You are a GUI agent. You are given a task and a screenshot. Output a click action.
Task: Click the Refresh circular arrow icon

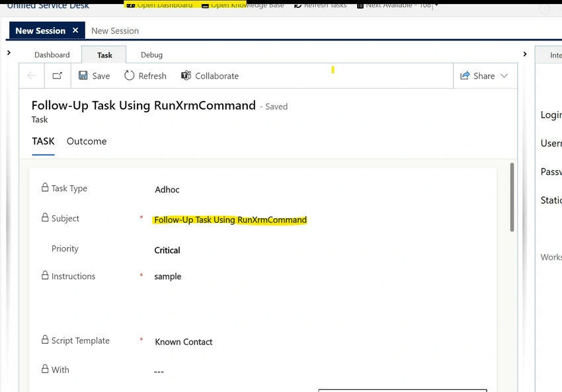pyautogui.click(x=129, y=75)
